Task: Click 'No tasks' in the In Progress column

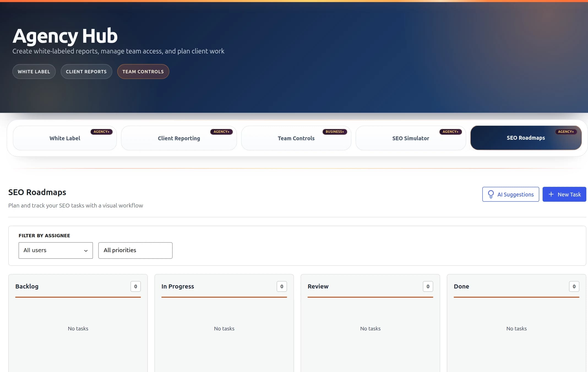Action: pos(224,328)
